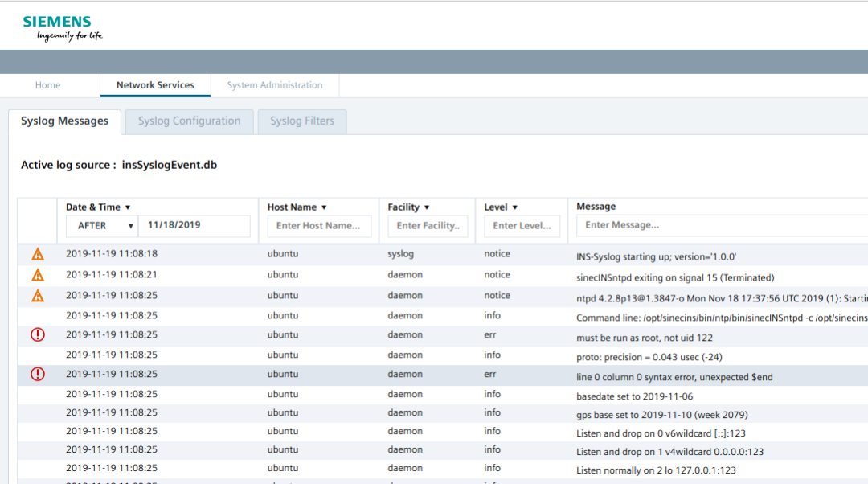Screen dimensions: 868x484
Task: Switch to Syslog Filters tab
Action: click(x=301, y=121)
